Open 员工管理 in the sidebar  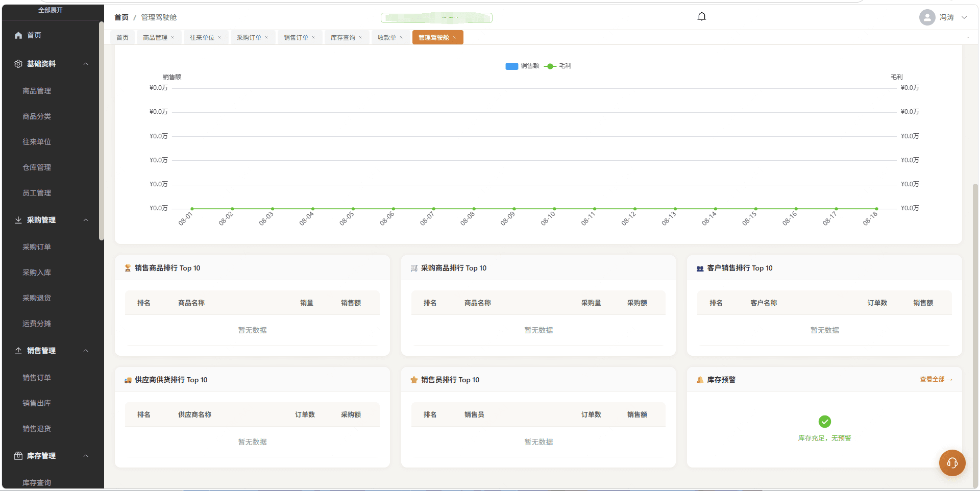pyautogui.click(x=37, y=193)
